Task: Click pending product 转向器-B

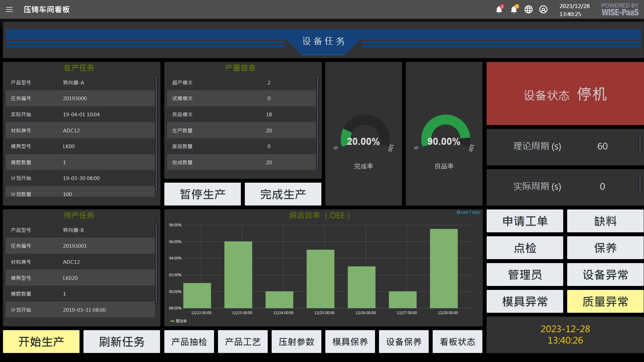Action: [73, 230]
